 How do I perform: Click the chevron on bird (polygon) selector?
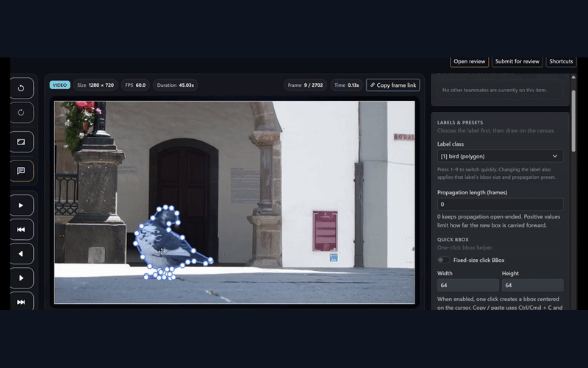(555, 156)
